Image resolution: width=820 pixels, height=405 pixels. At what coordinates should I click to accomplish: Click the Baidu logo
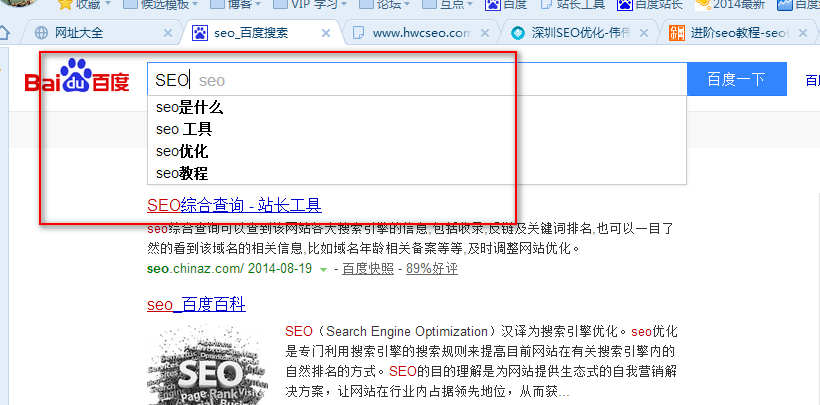[x=77, y=80]
